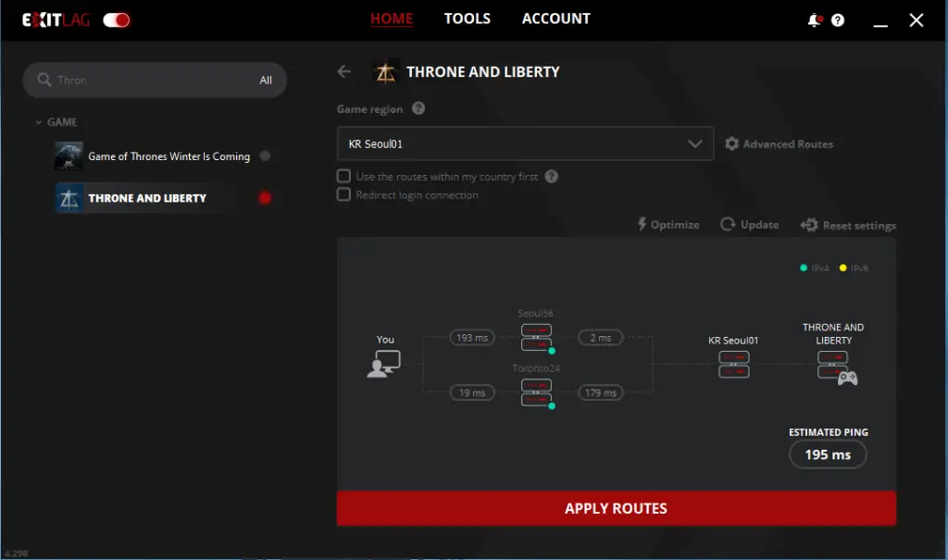Check Redirect login connection box
The image size is (948, 560).
343,194
